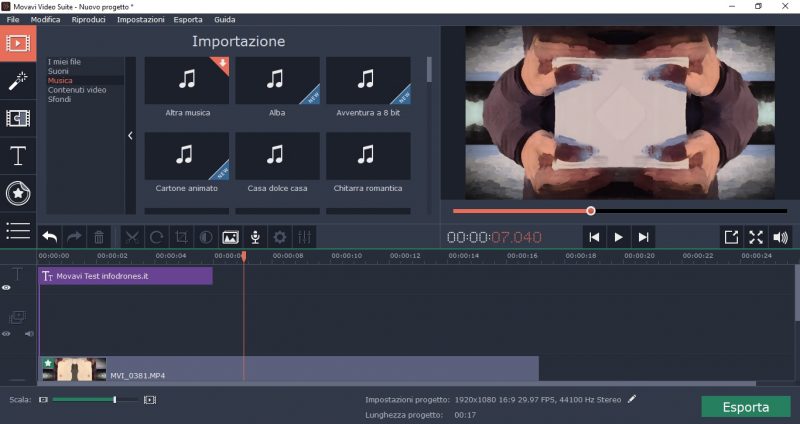This screenshot has width=800, height=424.
Task: Skip to next frame
Action: 643,237
